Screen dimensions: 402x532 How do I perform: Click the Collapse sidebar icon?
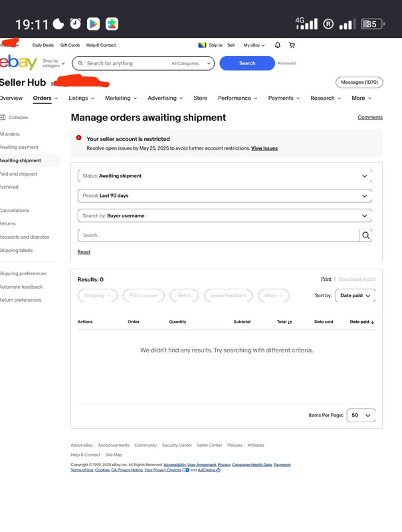[x=3, y=118]
